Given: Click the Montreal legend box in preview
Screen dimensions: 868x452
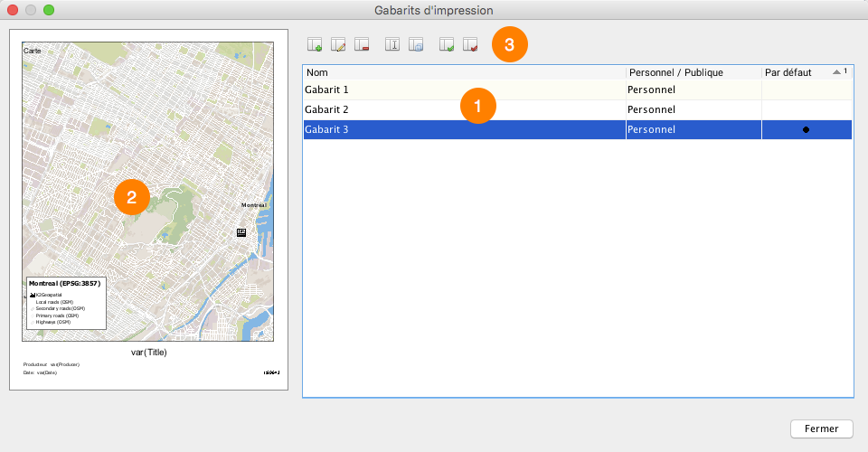Looking at the screenshot, I should coord(67,303).
